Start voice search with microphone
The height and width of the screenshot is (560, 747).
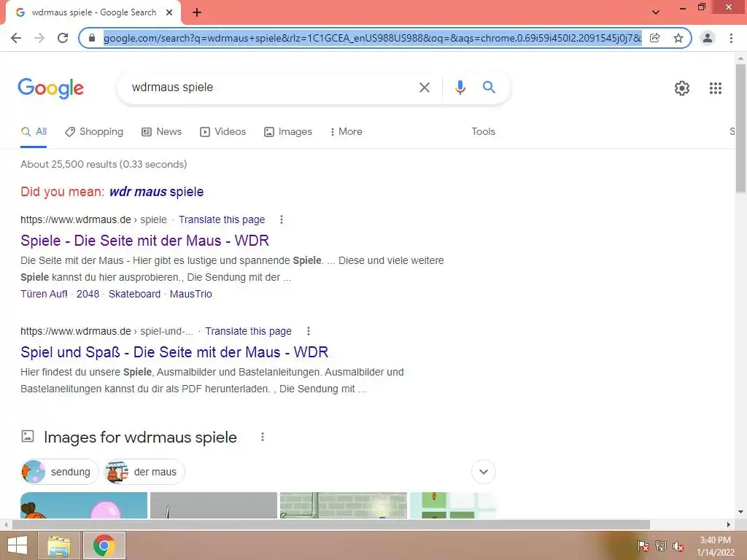[x=460, y=87]
